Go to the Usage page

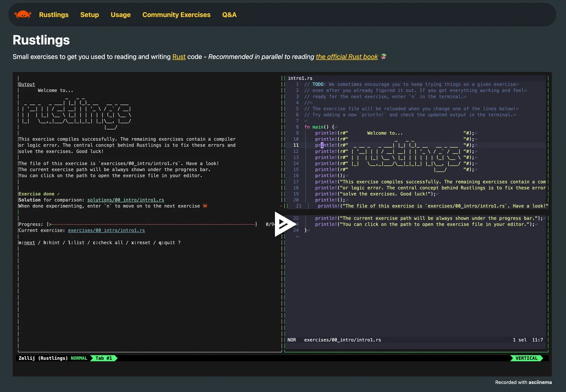121,15
